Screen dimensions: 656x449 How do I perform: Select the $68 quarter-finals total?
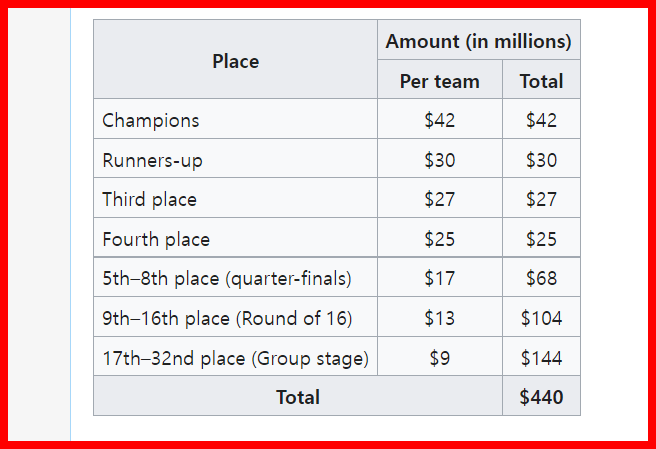pyautogui.click(x=541, y=278)
